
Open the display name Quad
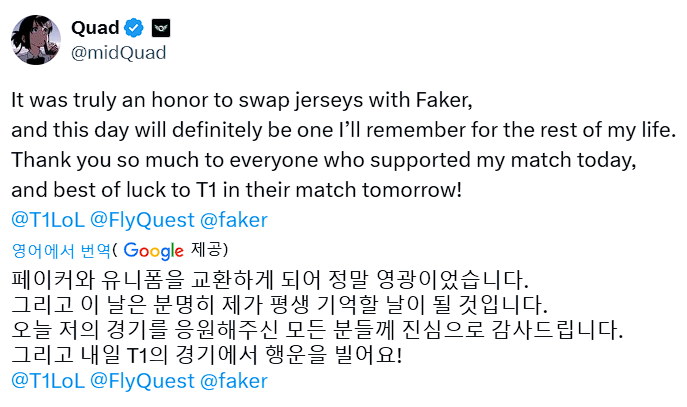click(x=95, y=26)
